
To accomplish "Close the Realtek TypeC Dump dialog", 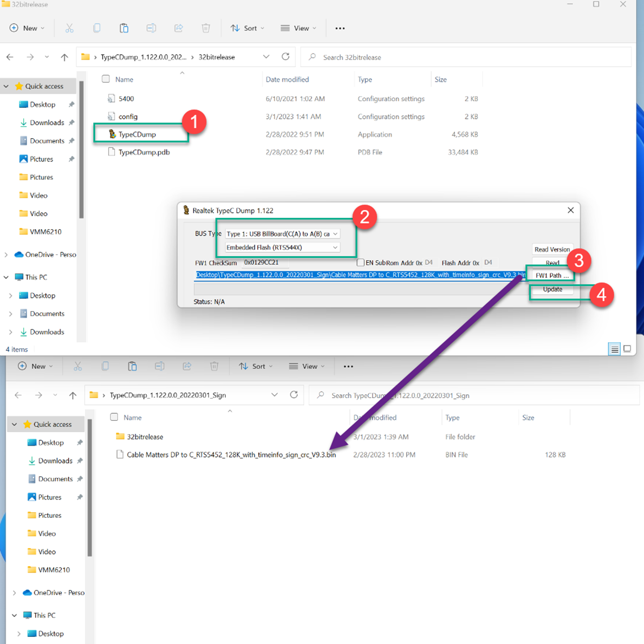I will [x=570, y=210].
